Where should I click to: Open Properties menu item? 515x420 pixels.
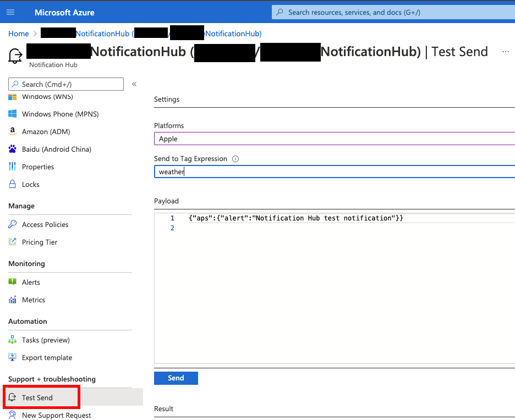pyautogui.click(x=38, y=167)
